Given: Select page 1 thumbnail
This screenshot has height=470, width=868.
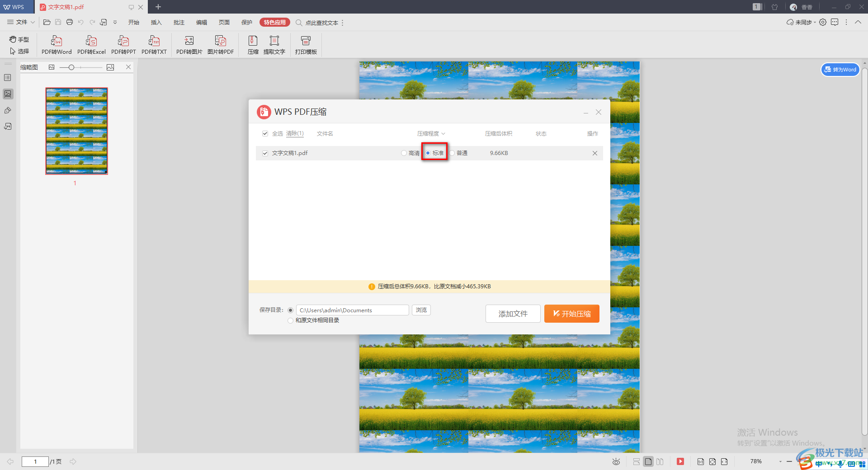Looking at the screenshot, I should click(76, 131).
